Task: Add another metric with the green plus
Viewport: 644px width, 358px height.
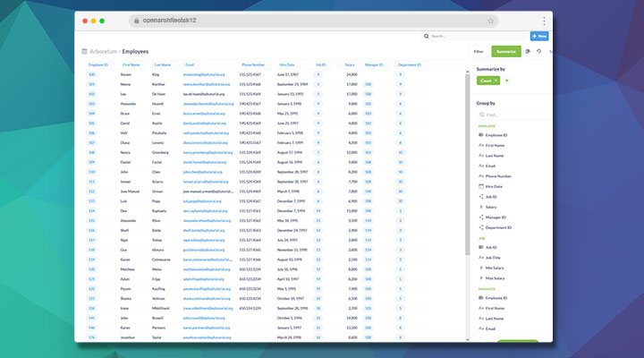Action: (507, 81)
